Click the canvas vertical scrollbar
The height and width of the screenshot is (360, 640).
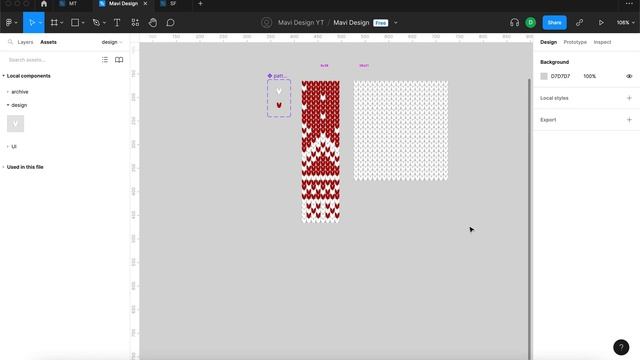[x=530, y=218]
